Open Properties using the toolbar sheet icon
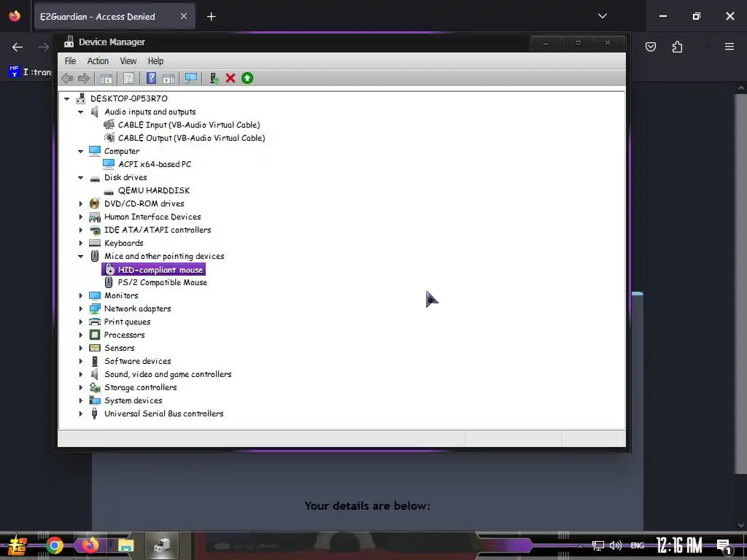Screen dimensions: 747x560 click(x=128, y=78)
